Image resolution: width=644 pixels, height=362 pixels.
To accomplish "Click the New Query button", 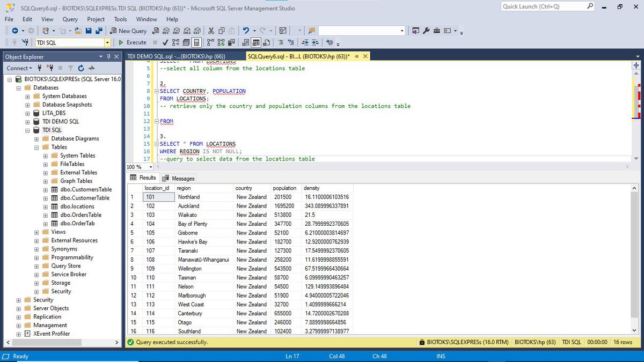I will (128, 31).
